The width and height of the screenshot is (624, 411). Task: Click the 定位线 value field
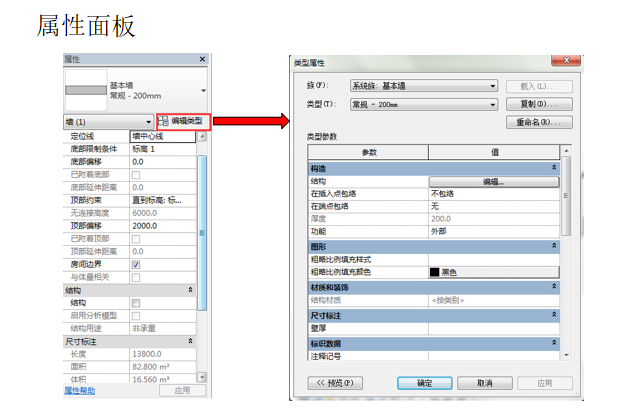(162, 135)
